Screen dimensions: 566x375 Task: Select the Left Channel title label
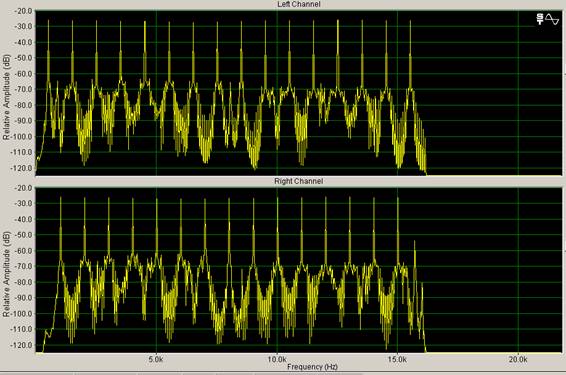coord(299,4)
